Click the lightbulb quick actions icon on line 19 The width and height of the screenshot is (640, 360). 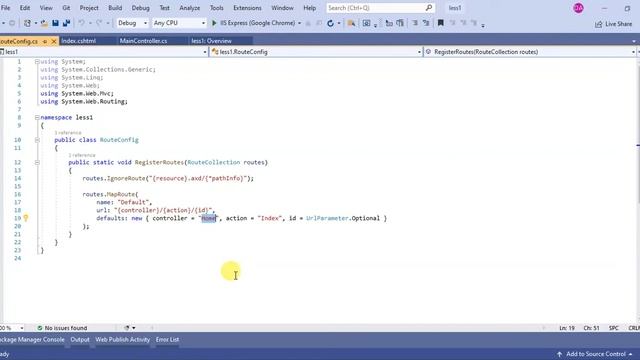point(26,218)
